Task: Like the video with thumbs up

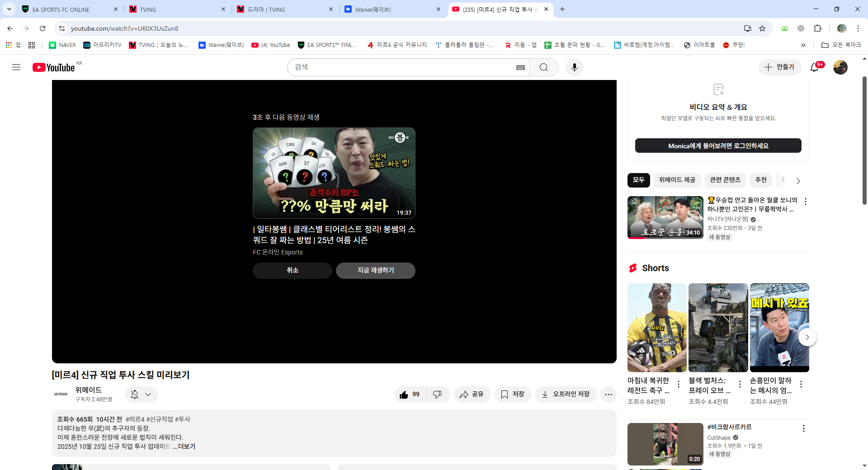Action: click(x=410, y=395)
